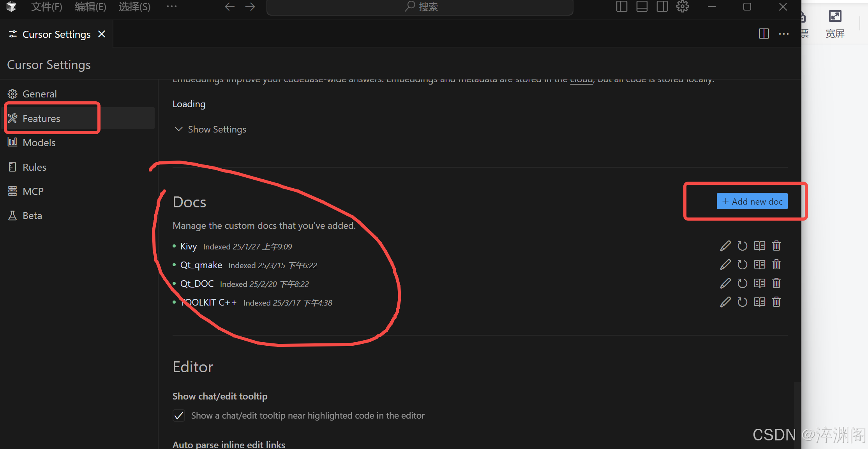Close the Cursor Settings tab
868x449 pixels.
coord(102,34)
